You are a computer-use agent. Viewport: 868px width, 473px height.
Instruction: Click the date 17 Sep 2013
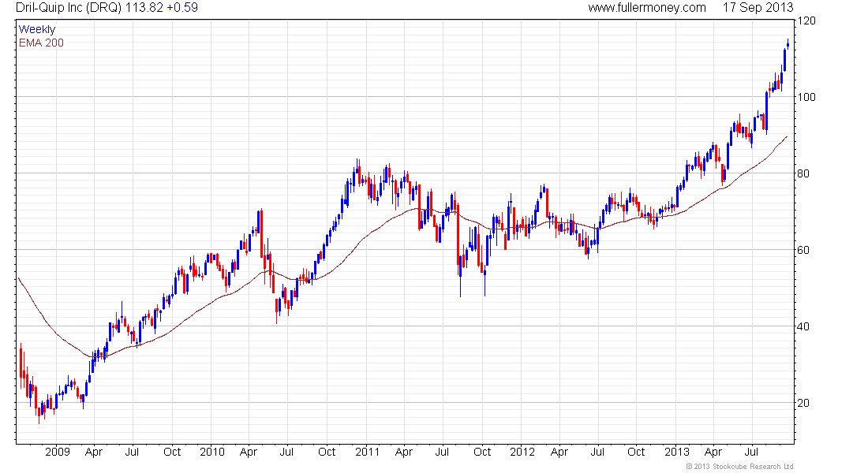(758, 8)
